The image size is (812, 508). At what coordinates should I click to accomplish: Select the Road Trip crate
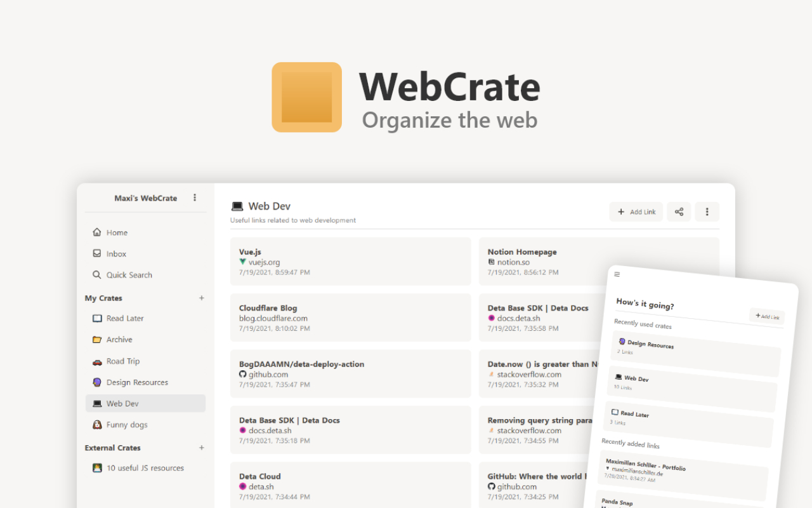(x=123, y=361)
